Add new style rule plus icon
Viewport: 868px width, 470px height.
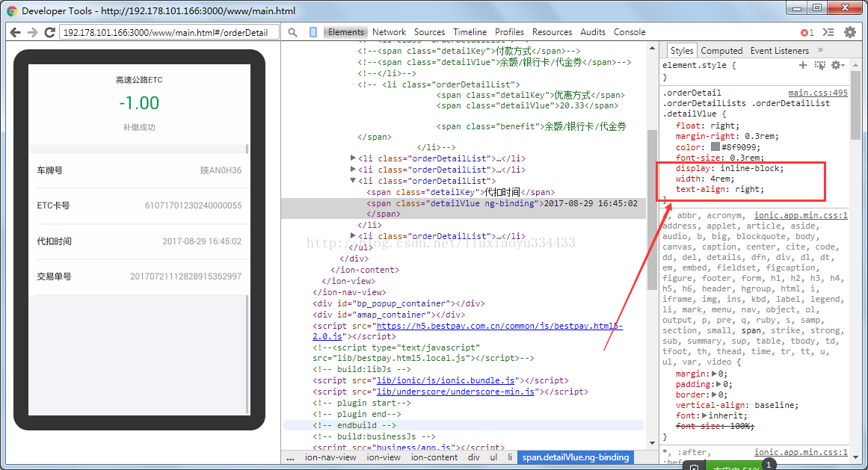coord(803,65)
